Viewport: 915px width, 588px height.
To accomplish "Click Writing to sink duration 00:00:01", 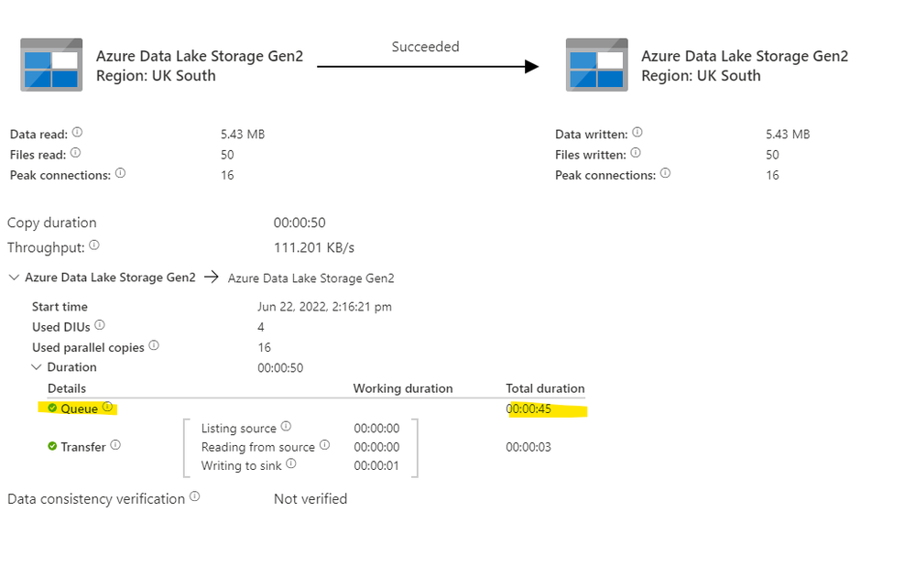I will point(376,466).
